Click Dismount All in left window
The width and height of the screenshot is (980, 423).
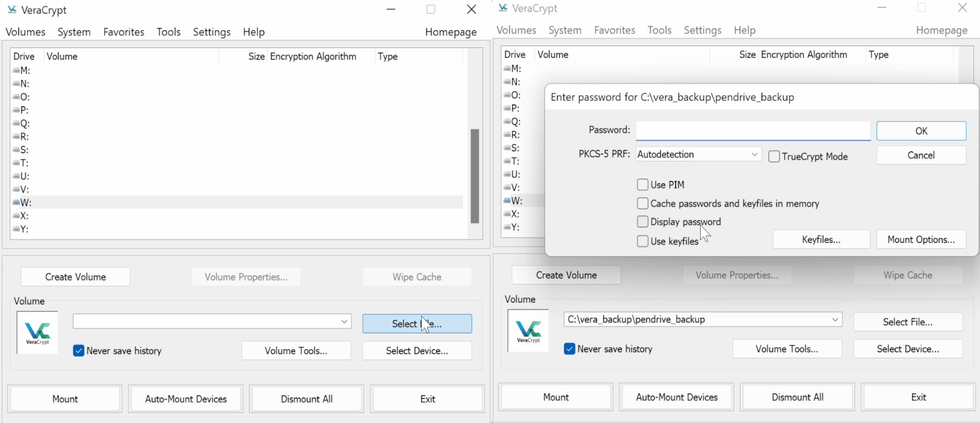[307, 399]
